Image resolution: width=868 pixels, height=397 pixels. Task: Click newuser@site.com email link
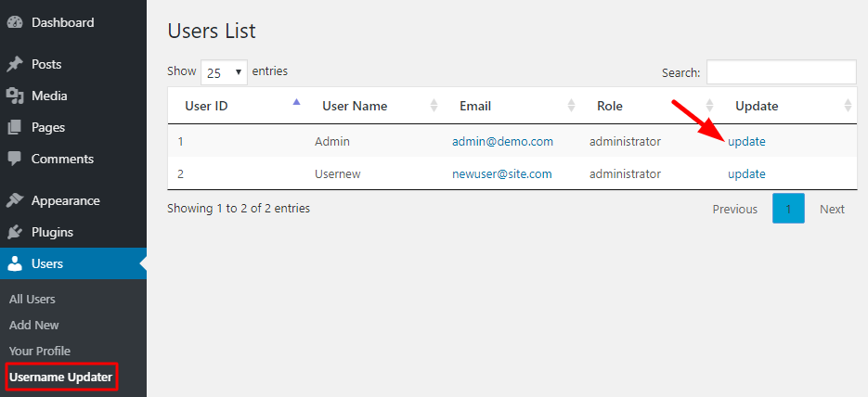click(502, 173)
